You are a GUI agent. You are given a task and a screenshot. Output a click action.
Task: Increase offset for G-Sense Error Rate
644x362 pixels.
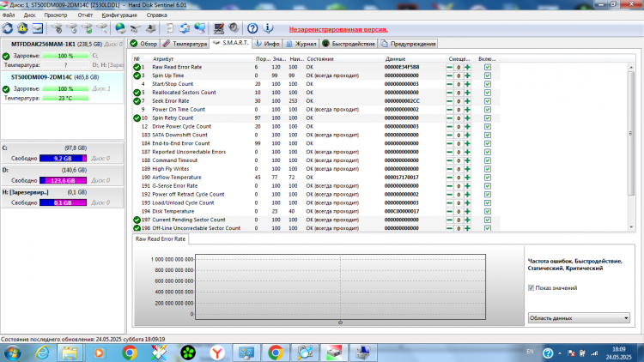[467, 186]
